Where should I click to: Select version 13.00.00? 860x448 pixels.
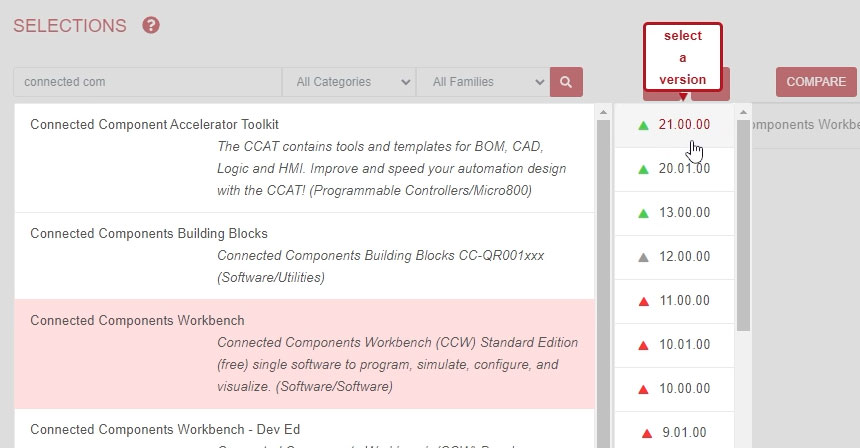pos(674,213)
